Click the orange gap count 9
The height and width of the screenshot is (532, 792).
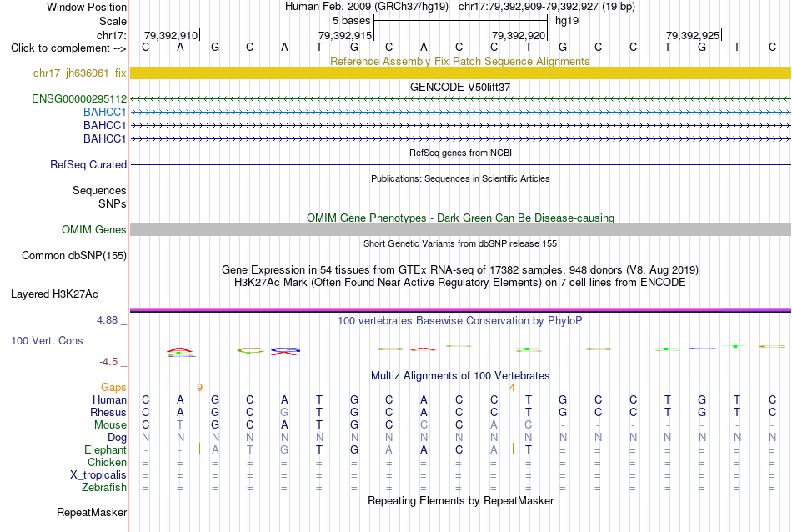pos(199,388)
